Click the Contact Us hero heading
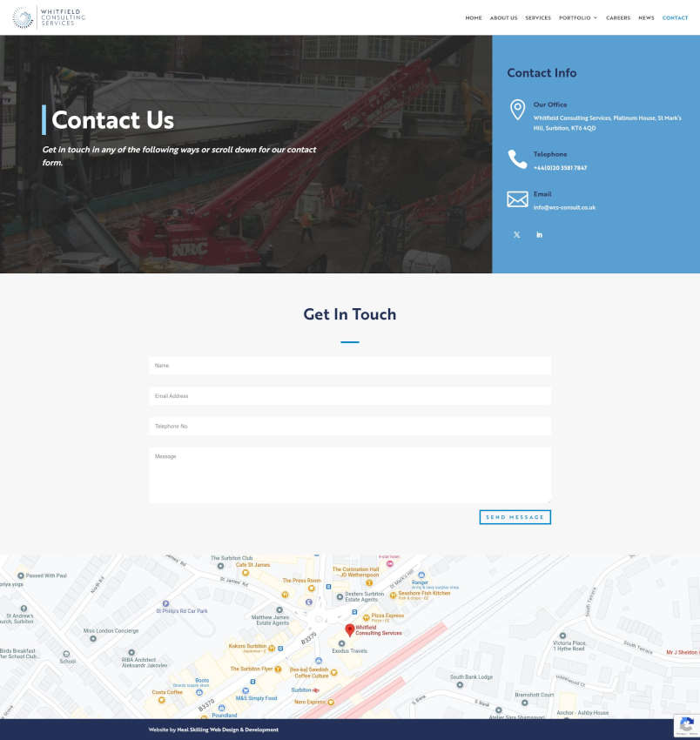 coord(113,120)
